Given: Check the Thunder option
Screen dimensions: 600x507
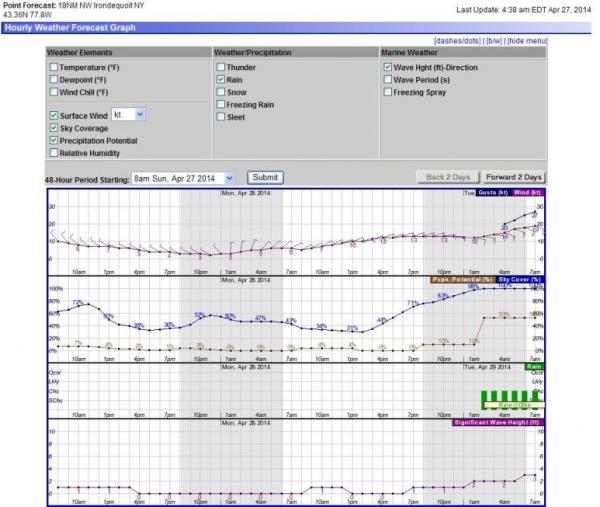Looking at the screenshot, I should pyautogui.click(x=221, y=66).
